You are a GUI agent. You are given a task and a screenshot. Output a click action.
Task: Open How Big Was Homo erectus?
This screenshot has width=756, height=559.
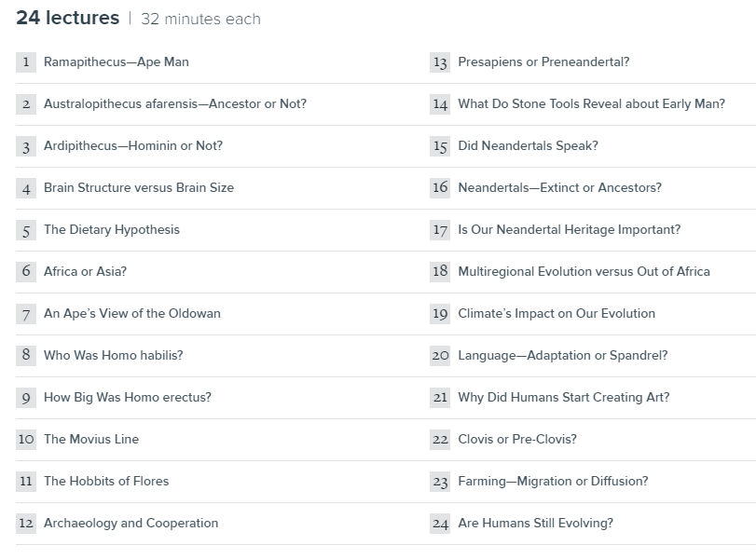click(128, 398)
